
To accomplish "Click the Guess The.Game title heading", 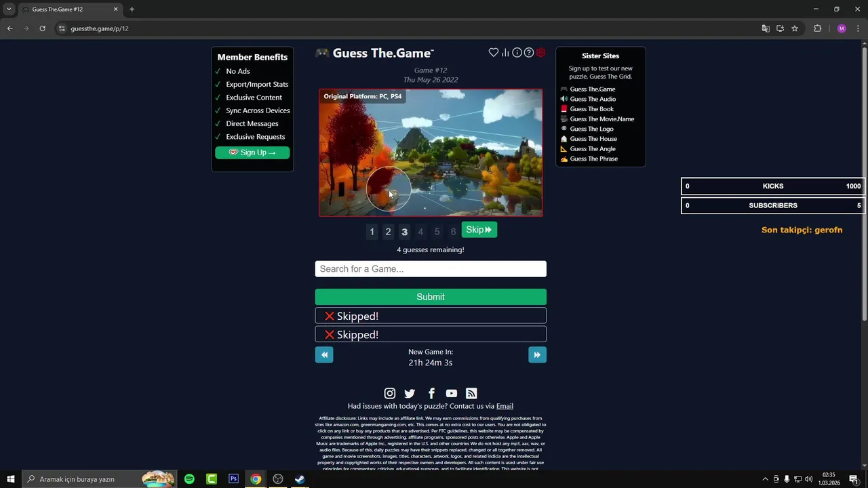I will [x=383, y=53].
